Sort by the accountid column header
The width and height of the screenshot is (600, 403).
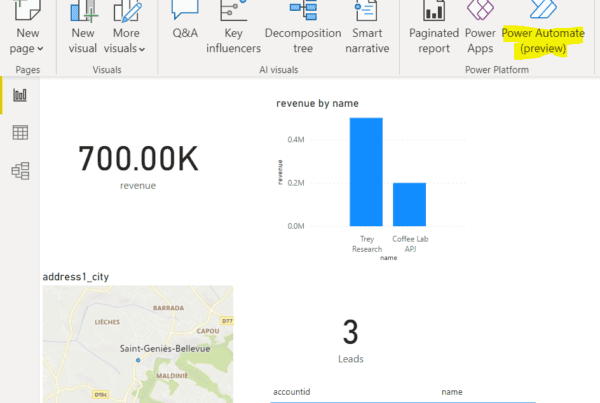point(292,392)
